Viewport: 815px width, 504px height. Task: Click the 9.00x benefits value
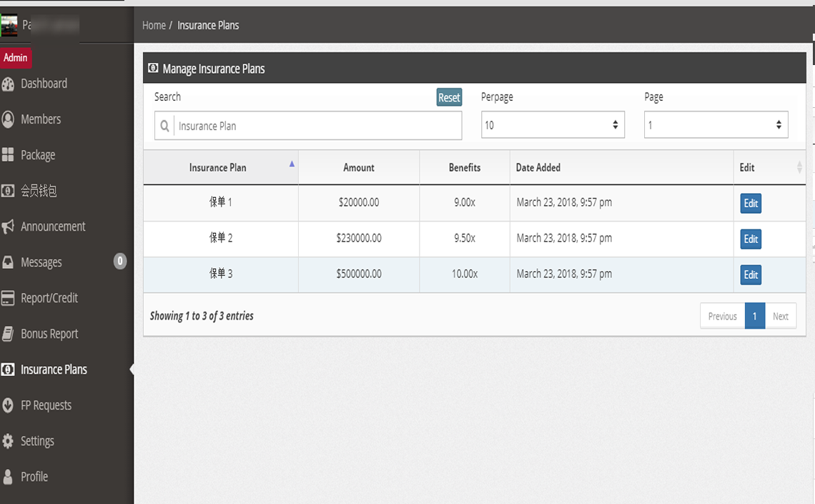[465, 202]
